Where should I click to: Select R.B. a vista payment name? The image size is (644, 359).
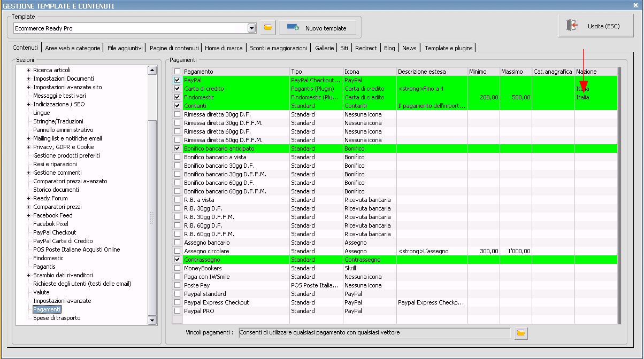(199, 200)
